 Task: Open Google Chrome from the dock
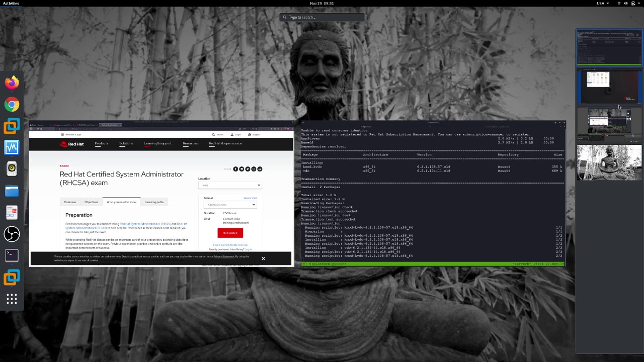click(x=12, y=105)
